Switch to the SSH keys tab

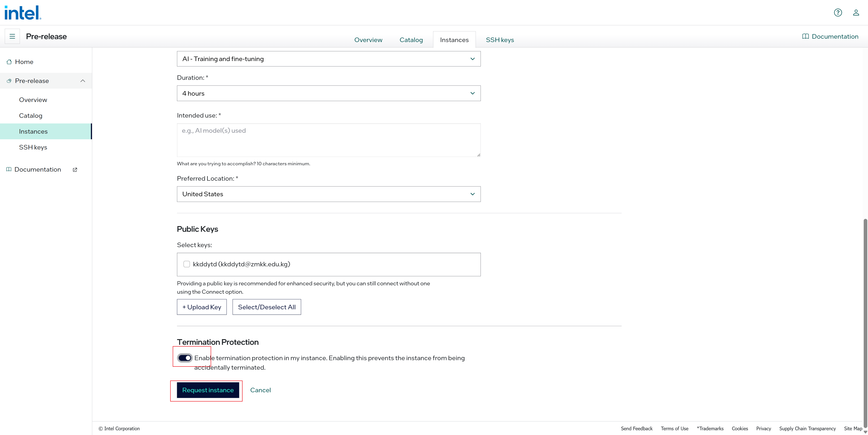tap(500, 40)
